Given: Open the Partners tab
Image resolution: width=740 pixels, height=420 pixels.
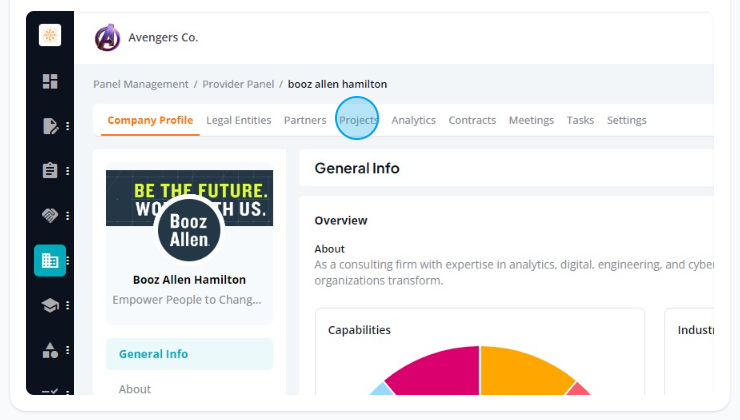Looking at the screenshot, I should [305, 120].
